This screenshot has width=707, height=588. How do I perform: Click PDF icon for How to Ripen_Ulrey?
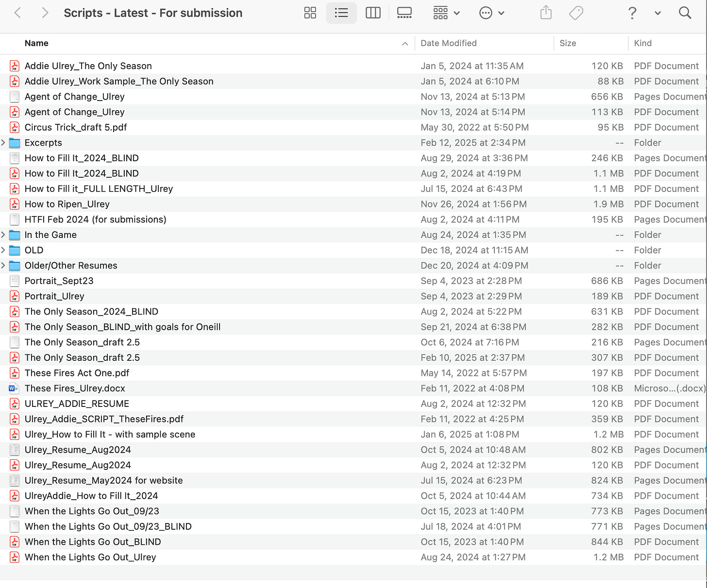(15, 204)
